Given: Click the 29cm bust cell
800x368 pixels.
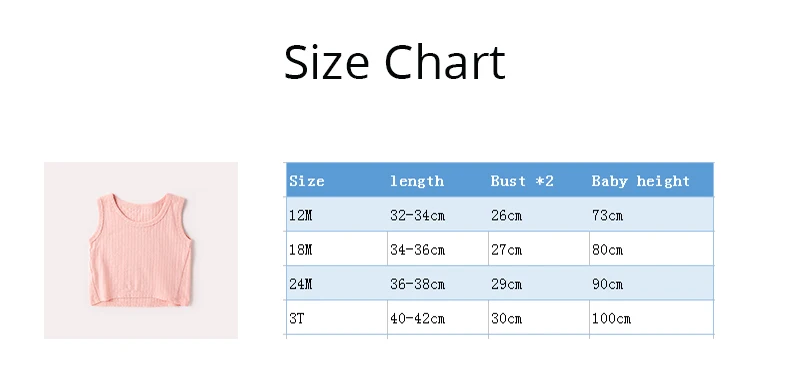Looking at the screenshot, I should tap(539, 283).
